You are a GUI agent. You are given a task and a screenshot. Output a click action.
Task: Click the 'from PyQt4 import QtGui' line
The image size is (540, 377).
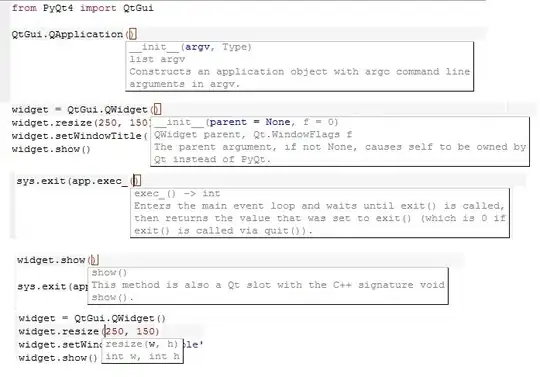(x=83, y=8)
